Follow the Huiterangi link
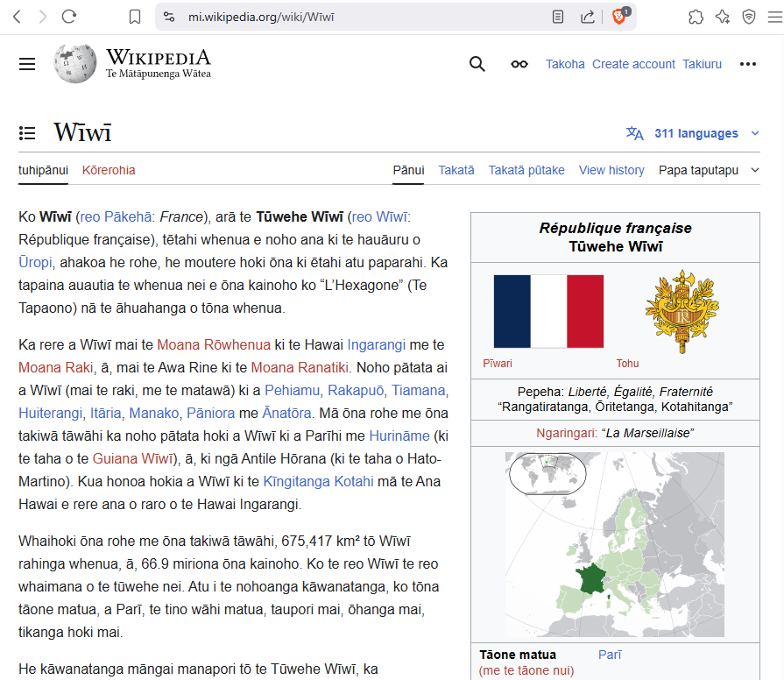 [51, 414]
